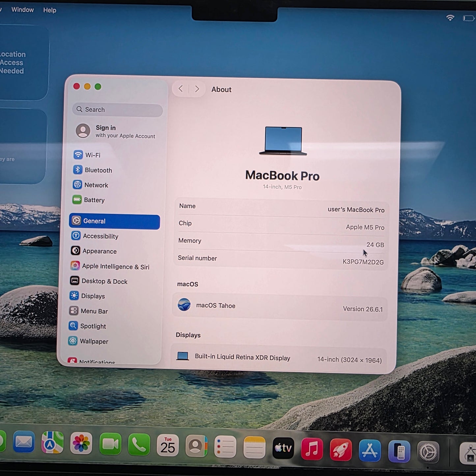Click System Settings gear in Dock

(428, 452)
